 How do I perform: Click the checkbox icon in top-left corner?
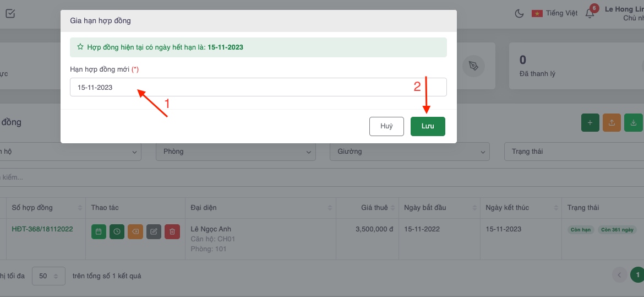click(10, 14)
